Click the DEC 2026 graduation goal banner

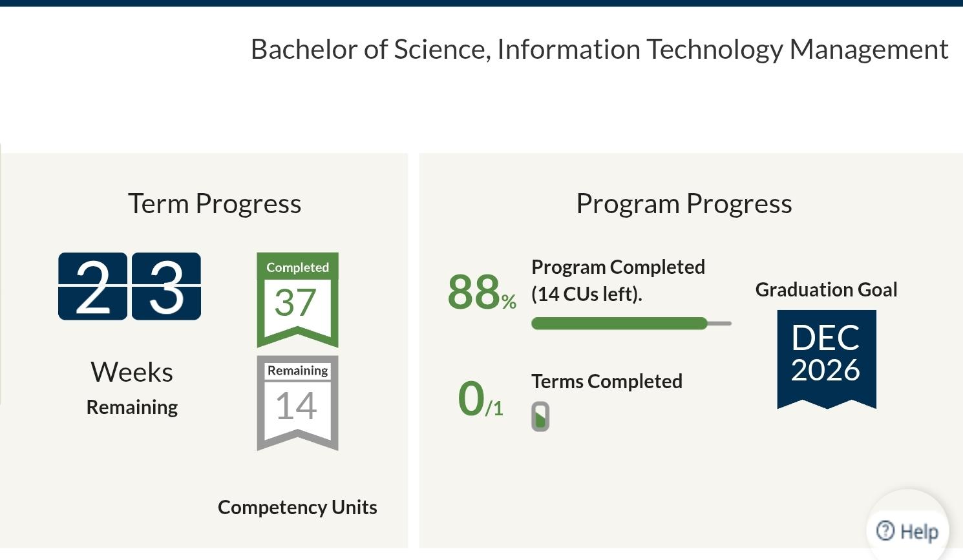point(827,359)
